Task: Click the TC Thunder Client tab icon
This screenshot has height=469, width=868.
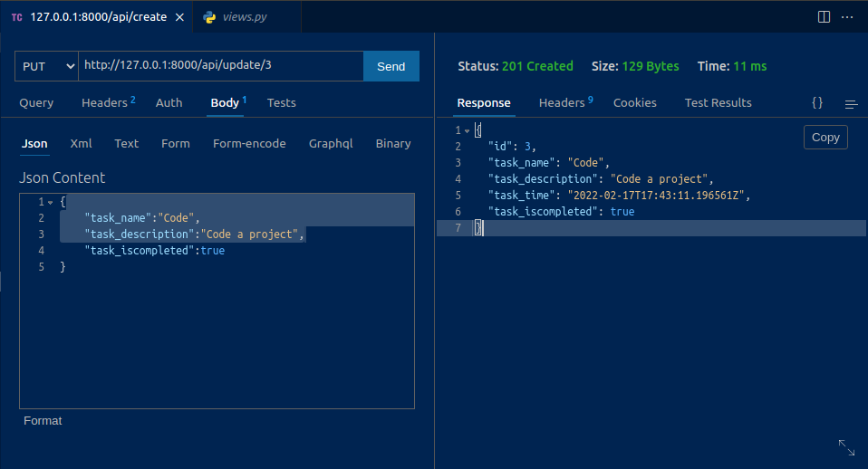Action: [x=16, y=17]
